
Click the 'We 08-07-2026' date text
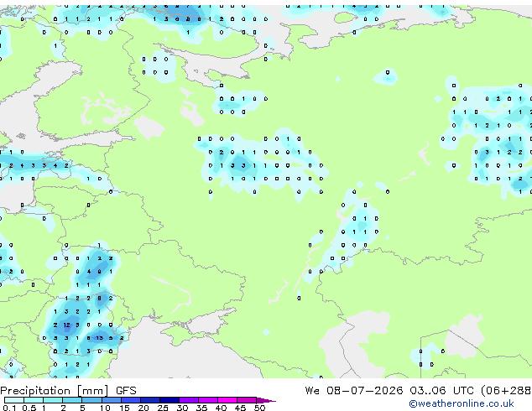(x=354, y=391)
